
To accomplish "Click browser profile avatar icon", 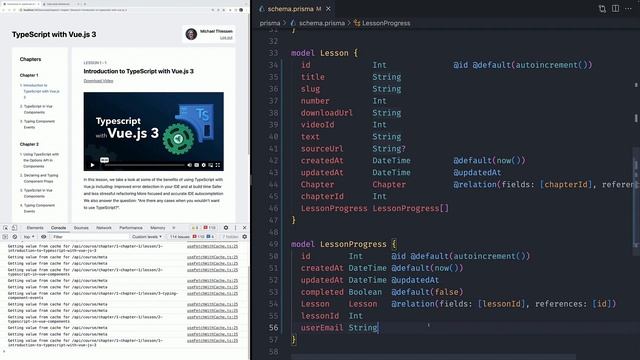I will (241, 10).
